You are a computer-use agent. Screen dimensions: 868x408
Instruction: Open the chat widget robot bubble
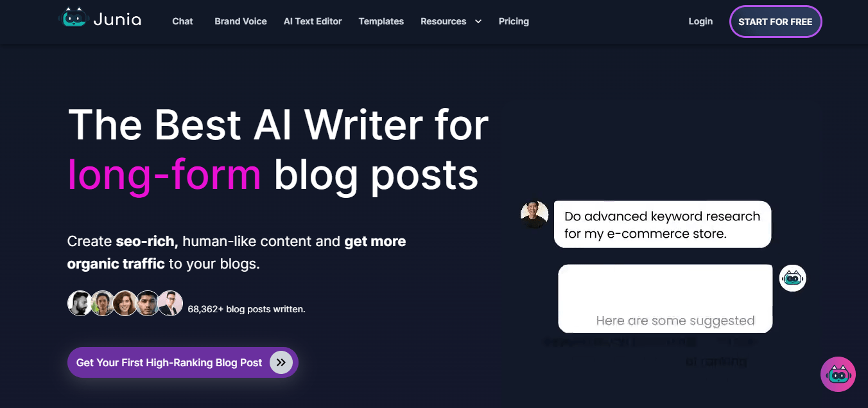pyautogui.click(x=838, y=374)
